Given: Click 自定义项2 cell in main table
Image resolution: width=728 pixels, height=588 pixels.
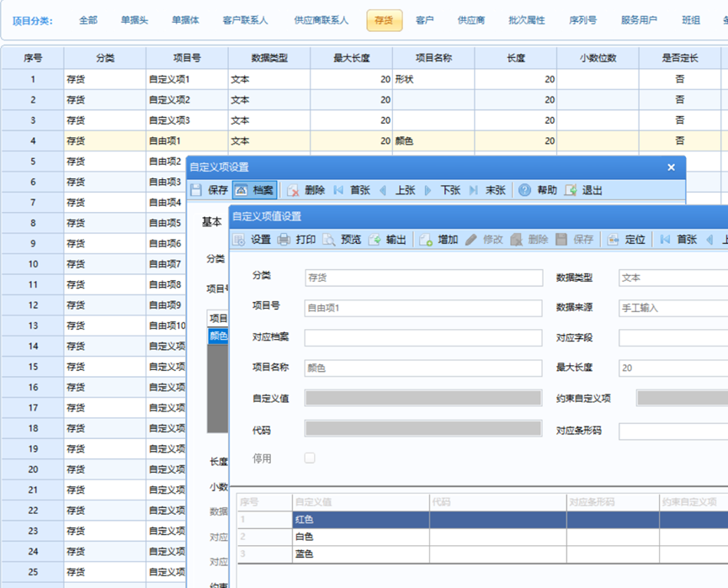Looking at the screenshot, I should point(187,100).
